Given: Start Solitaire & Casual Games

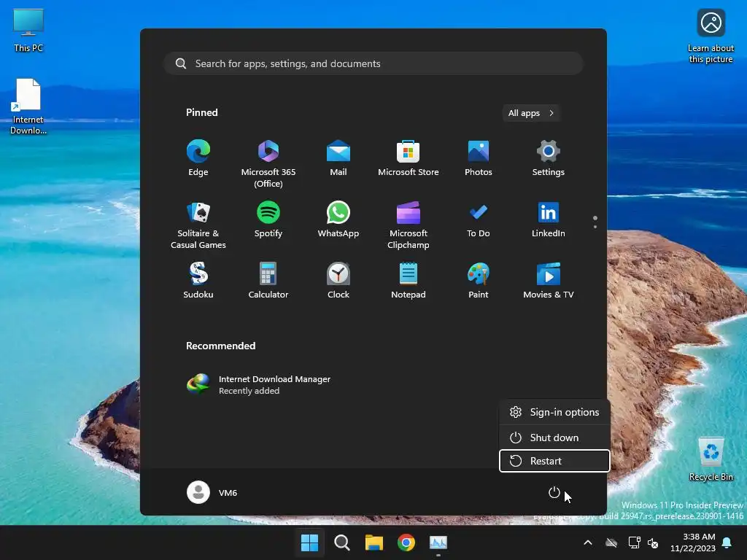Looking at the screenshot, I should (x=198, y=225).
